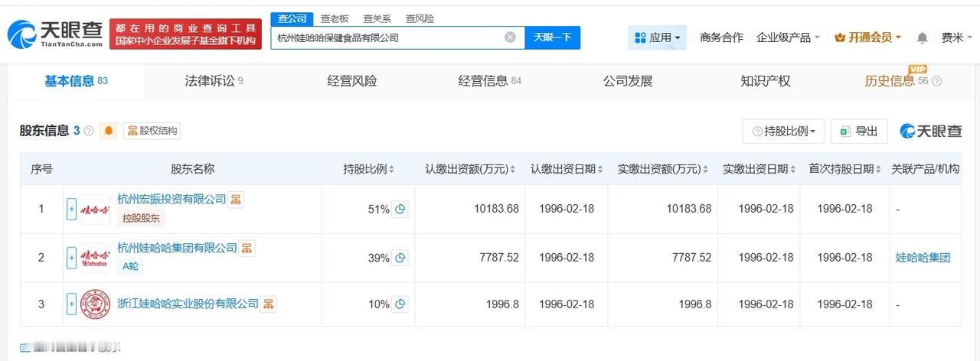This screenshot has width=980, height=361.
Task: Click 天眼一下 search button
Action: click(x=552, y=37)
